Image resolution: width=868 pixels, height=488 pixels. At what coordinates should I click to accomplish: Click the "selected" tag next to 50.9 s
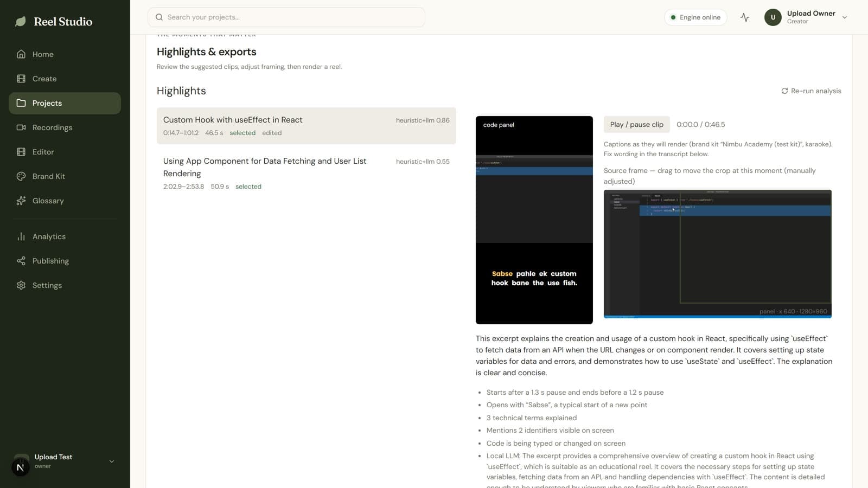[248, 187]
